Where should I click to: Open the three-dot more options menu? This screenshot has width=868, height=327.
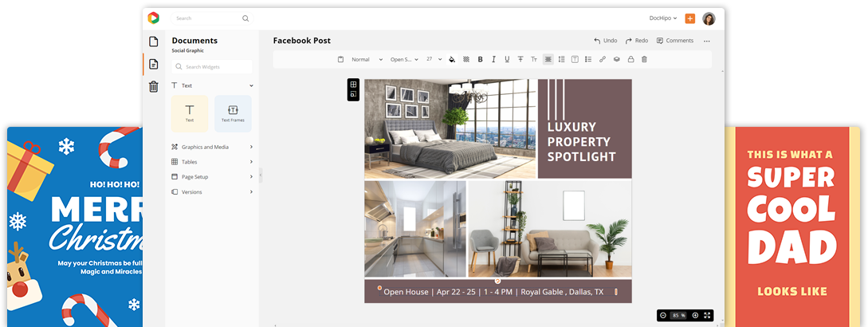[706, 41]
